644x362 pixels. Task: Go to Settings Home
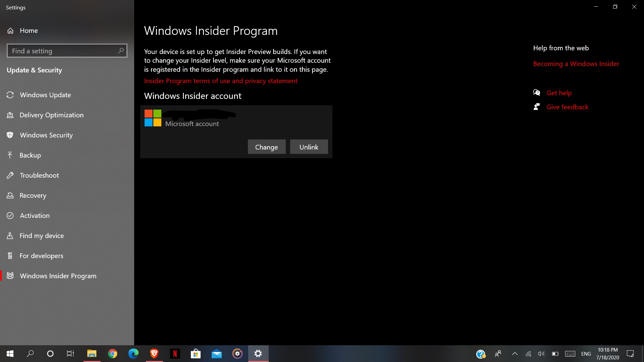22,31
